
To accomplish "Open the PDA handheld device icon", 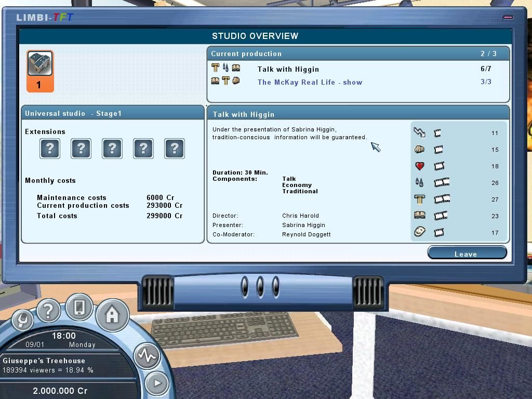I will click(x=79, y=307).
